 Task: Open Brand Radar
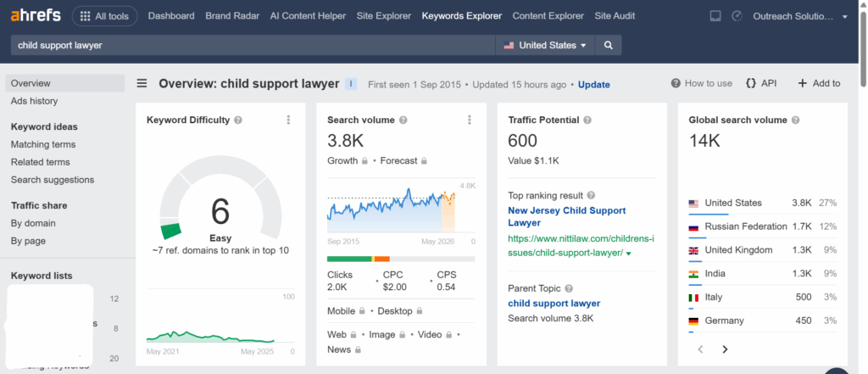click(x=232, y=16)
